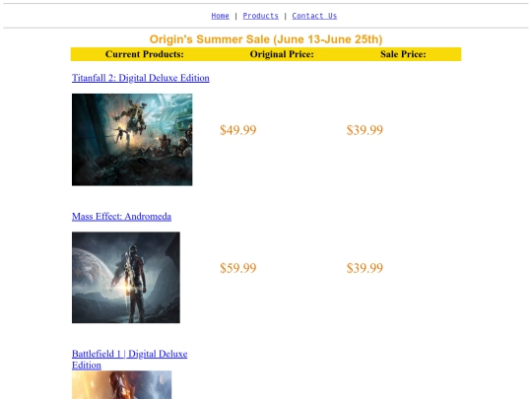Click Mass Effect sale price $39.99
Screen dimensions: 532x399
point(365,268)
